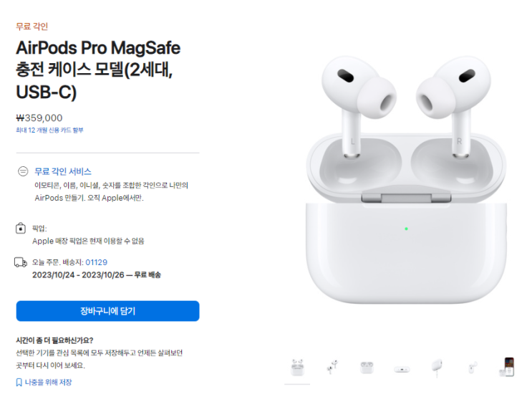Click the large AirPods Pro product image
532x397 pixels.
tap(406, 179)
